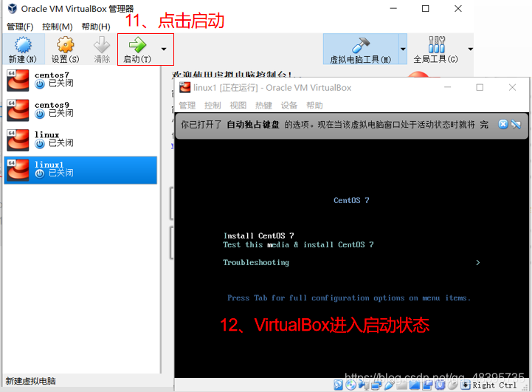Image resolution: width=532 pixels, height=392 pixels.
Task: Click the linux1 VM window title icon
Action: pyautogui.click(x=185, y=88)
